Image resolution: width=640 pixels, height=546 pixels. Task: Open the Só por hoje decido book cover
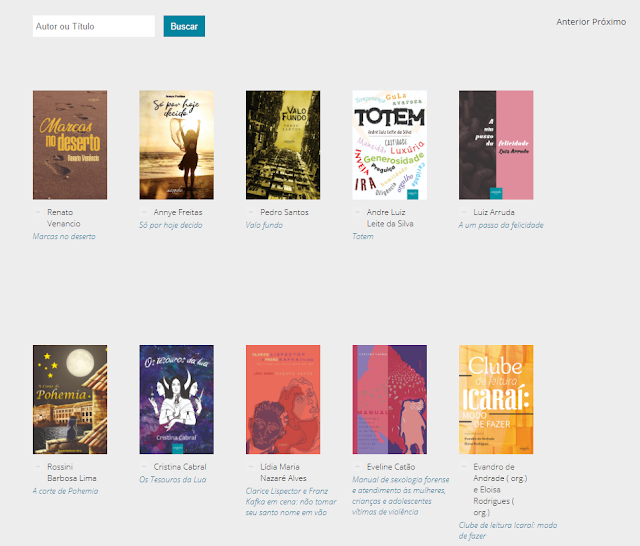176,145
